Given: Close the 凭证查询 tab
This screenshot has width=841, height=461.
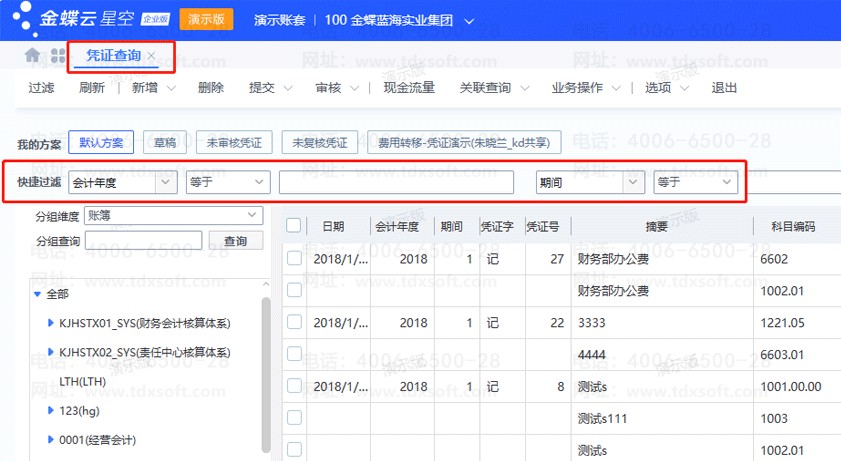Looking at the screenshot, I should pyautogui.click(x=151, y=56).
